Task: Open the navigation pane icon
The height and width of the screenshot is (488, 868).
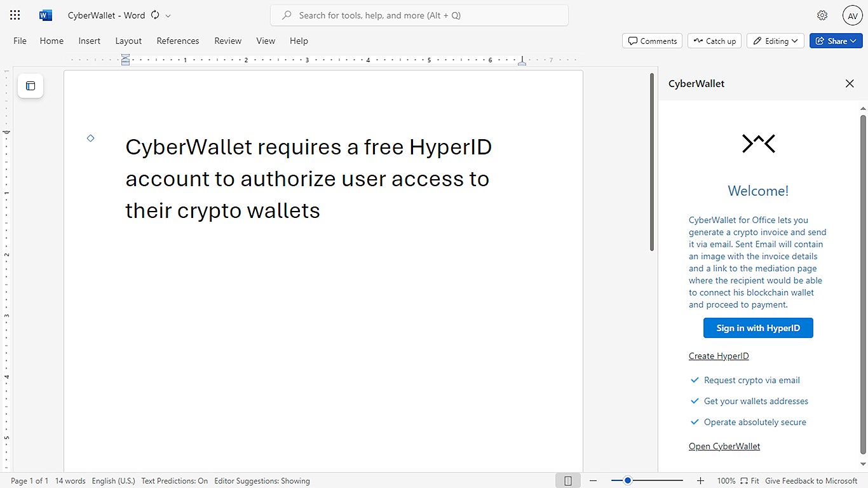Action: click(x=31, y=86)
